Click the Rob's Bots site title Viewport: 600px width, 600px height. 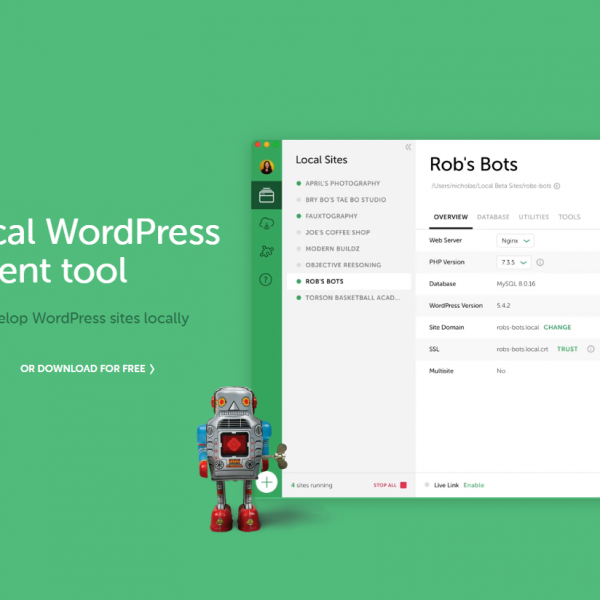click(473, 164)
